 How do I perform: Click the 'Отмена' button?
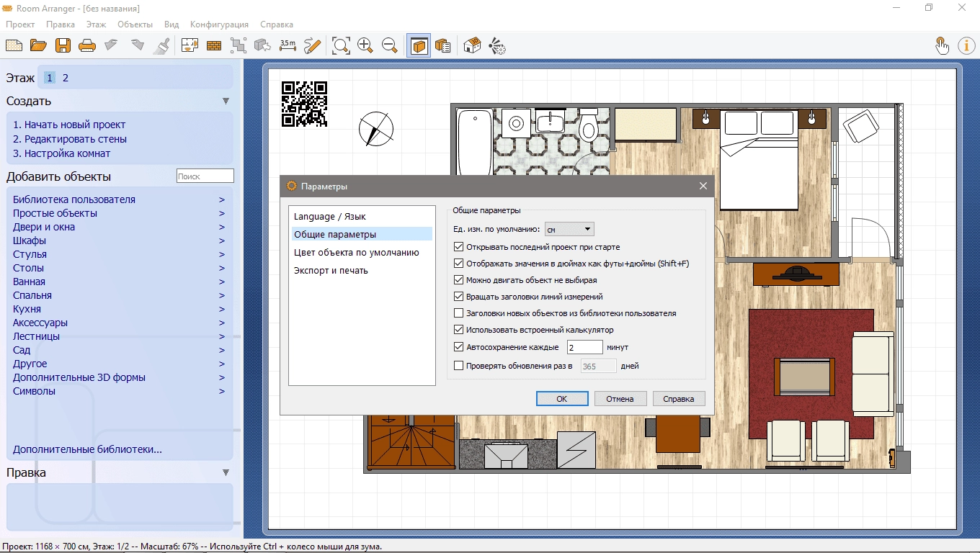pos(620,399)
